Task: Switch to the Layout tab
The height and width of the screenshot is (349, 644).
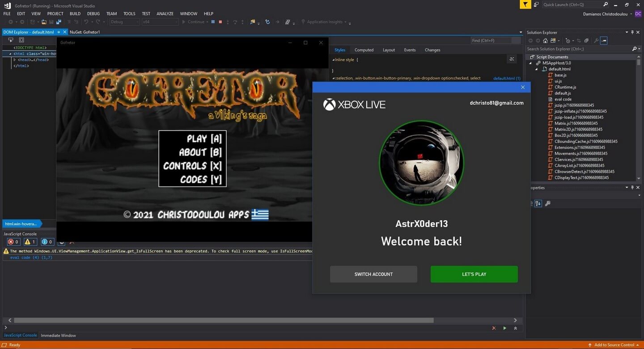Action: (389, 50)
